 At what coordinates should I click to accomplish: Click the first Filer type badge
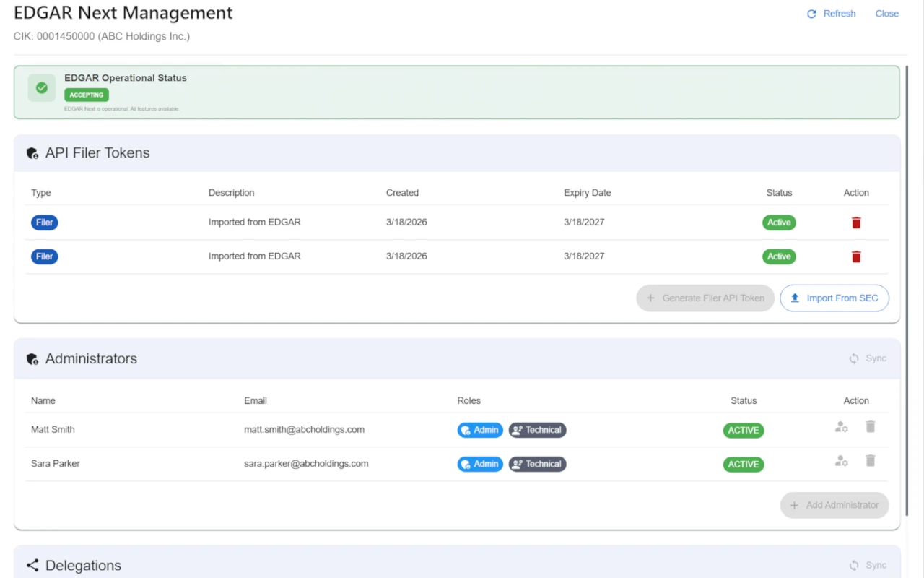pos(45,223)
